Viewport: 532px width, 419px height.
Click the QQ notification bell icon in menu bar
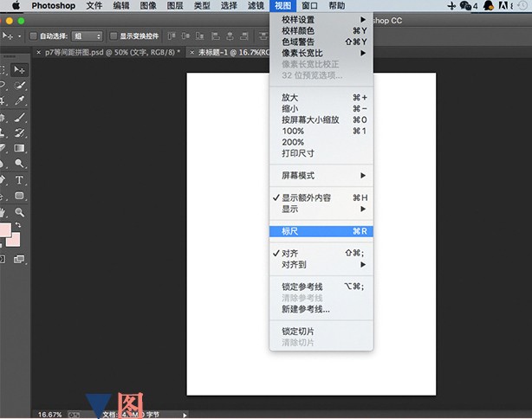click(x=488, y=5)
